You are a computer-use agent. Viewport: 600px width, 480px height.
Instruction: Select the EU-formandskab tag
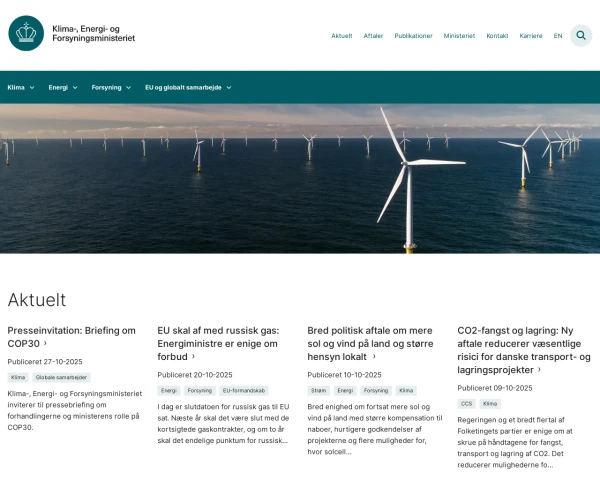pyautogui.click(x=244, y=390)
